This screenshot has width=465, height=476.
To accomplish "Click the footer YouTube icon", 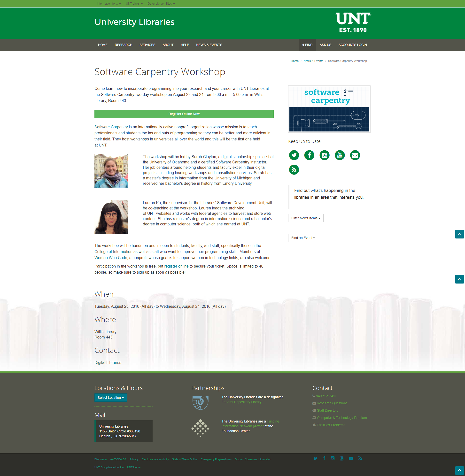I will click(341, 458).
